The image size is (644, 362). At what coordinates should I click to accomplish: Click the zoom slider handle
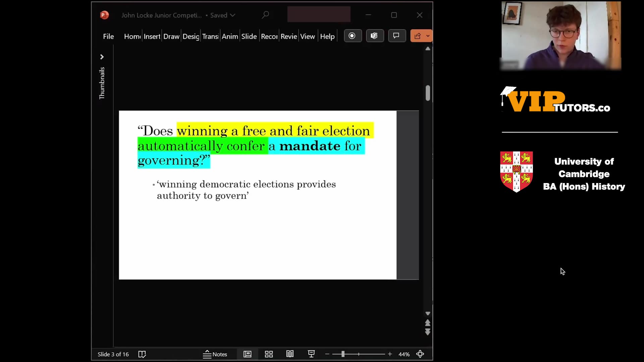tap(343, 354)
